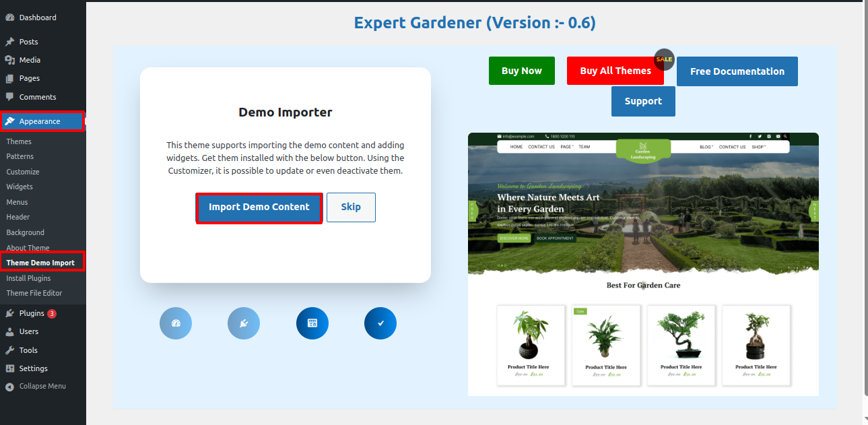The height and width of the screenshot is (425, 868).
Task: Select the Theme Demo Import submenu item
Action: 41,263
